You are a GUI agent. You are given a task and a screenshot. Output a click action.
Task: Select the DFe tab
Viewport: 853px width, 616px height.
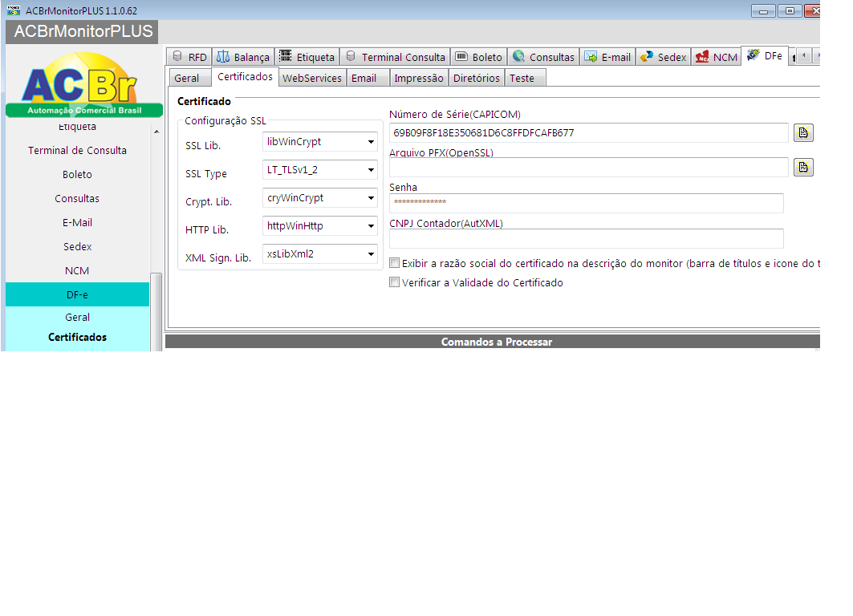click(x=765, y=55)
